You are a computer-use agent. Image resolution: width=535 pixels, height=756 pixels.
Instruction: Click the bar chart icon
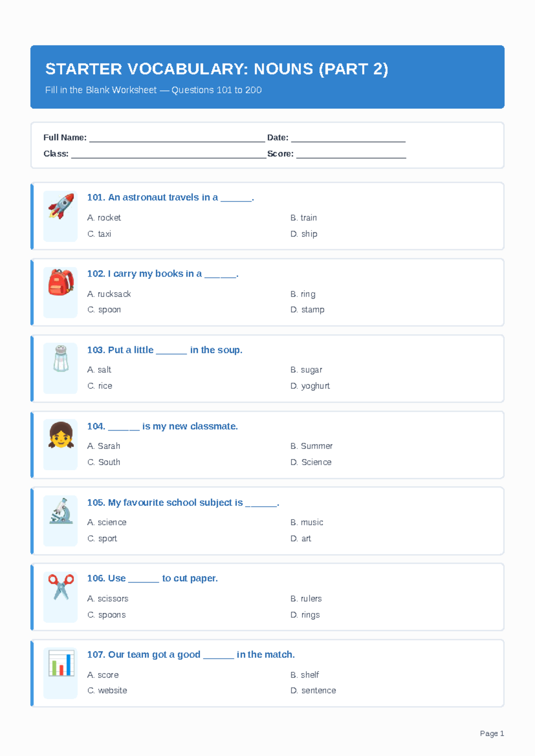pyautogui.click(x=61, y=663)
